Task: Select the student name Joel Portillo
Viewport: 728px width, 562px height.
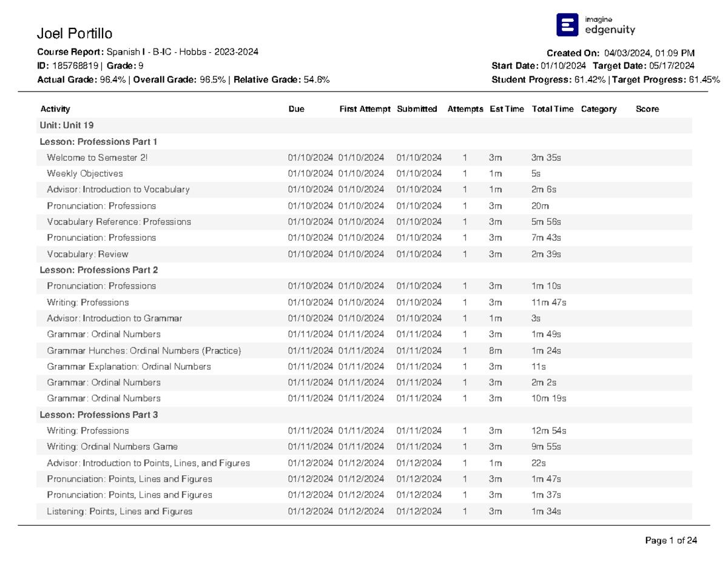Action: [x=75, y=32]
